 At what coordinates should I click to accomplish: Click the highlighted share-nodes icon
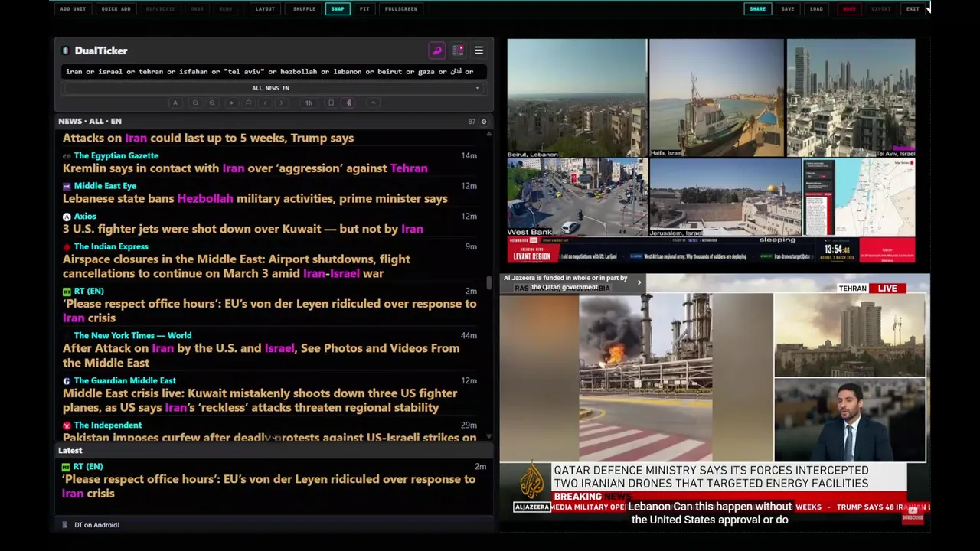(348, 103)
